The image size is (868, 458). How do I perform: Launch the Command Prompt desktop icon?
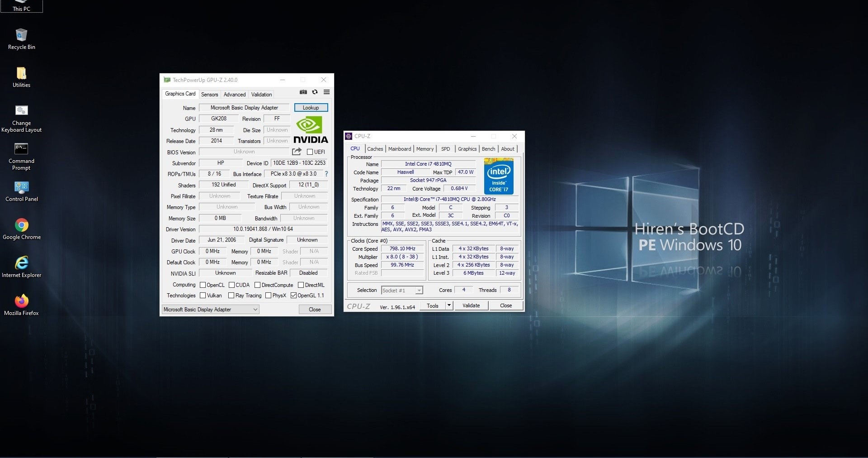(21, 157)
